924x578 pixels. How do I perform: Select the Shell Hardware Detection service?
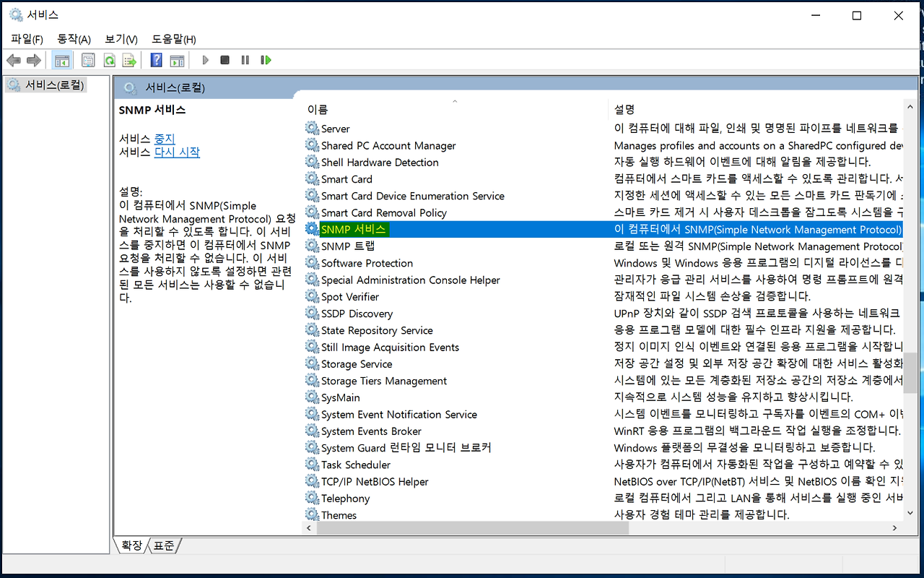380,163
